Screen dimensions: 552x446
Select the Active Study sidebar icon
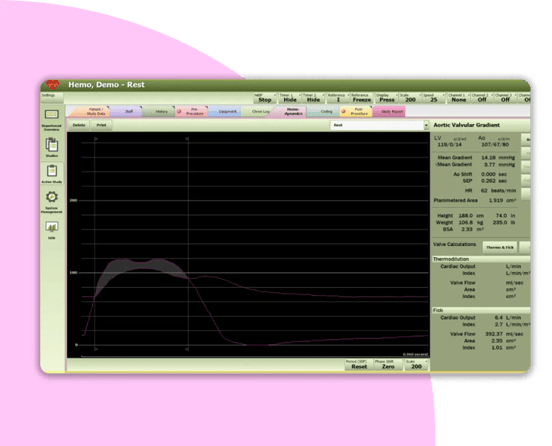(x=52, y=171)
